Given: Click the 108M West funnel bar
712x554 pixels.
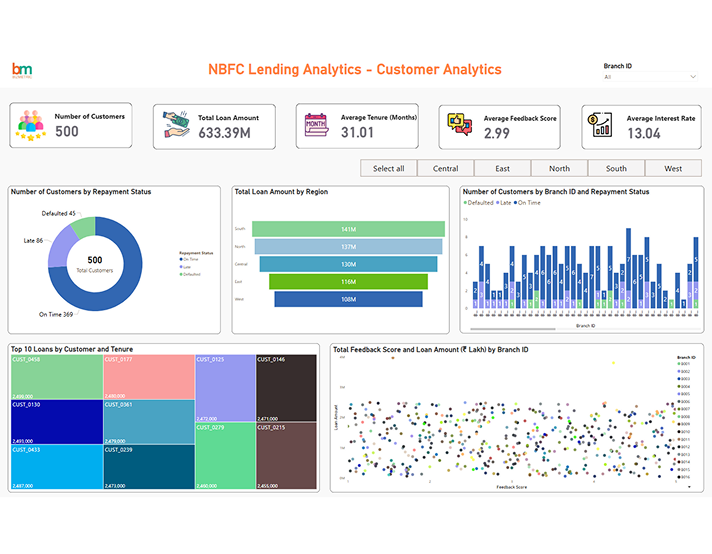Looking at the screenshot, I should (347, 299).
